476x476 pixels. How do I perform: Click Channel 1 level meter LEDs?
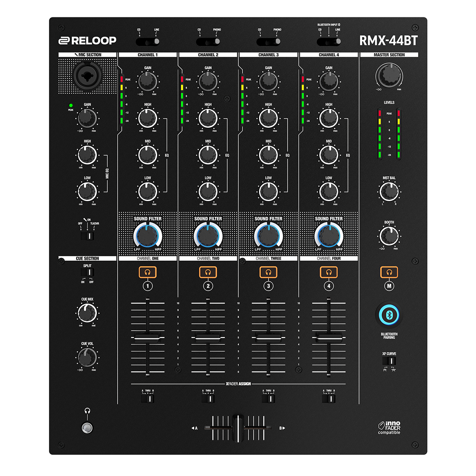click(122, 100)
